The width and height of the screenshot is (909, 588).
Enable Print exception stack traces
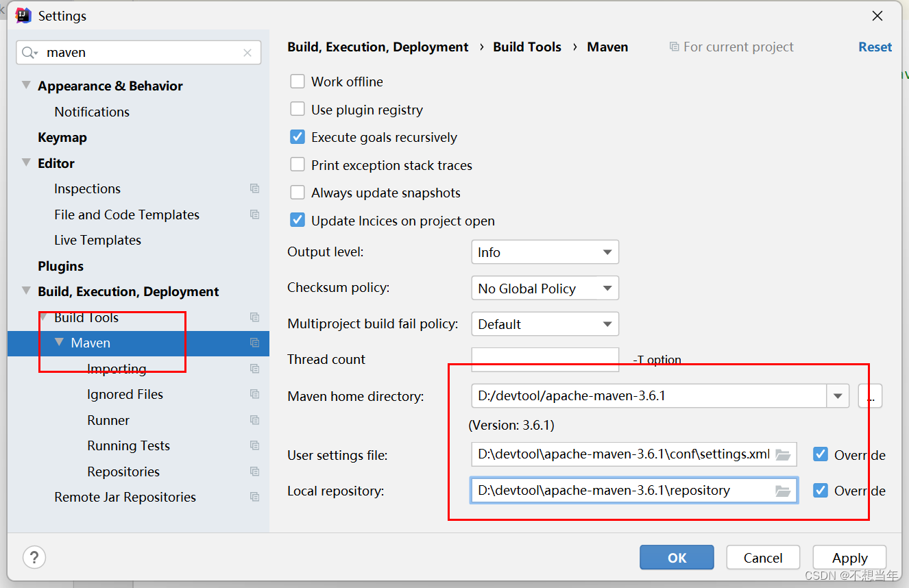click(298, 165)
